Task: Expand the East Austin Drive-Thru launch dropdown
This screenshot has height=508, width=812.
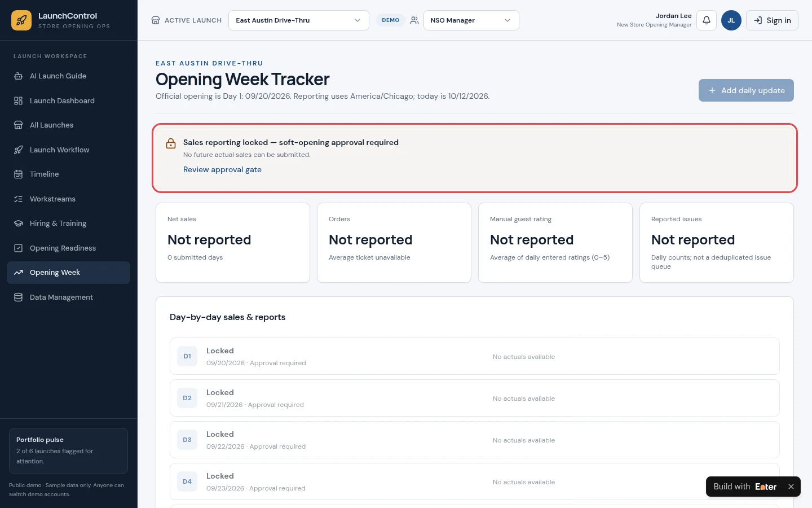Action: point(299,20)
